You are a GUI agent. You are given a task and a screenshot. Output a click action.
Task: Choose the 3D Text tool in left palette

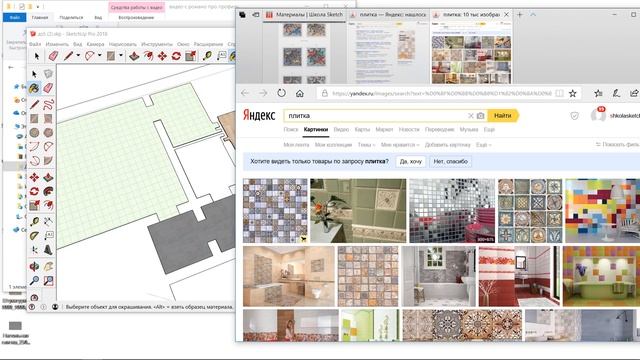[48, 249]
